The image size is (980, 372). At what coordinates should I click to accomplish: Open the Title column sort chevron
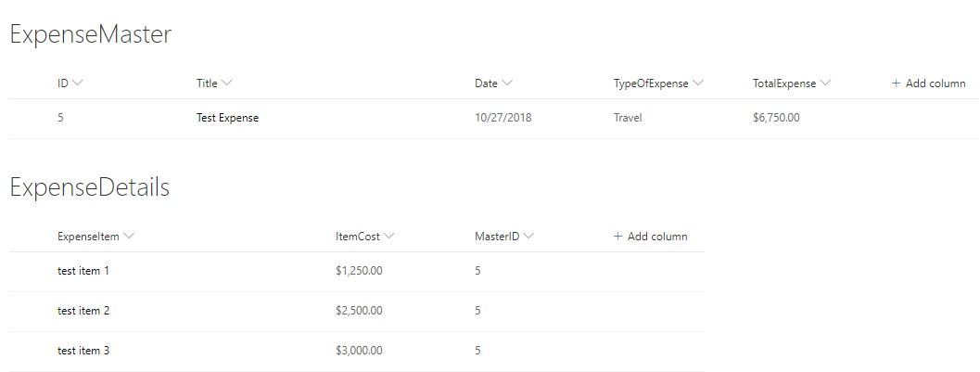point(227,83)
